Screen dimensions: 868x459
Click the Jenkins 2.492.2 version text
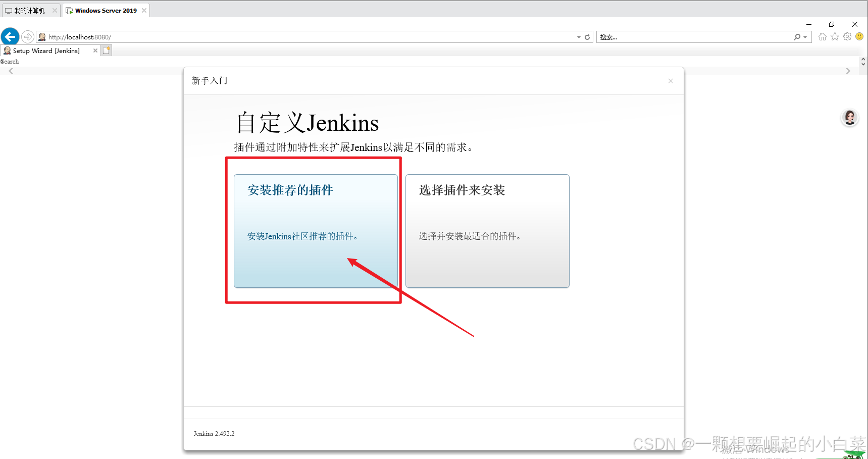214,434
